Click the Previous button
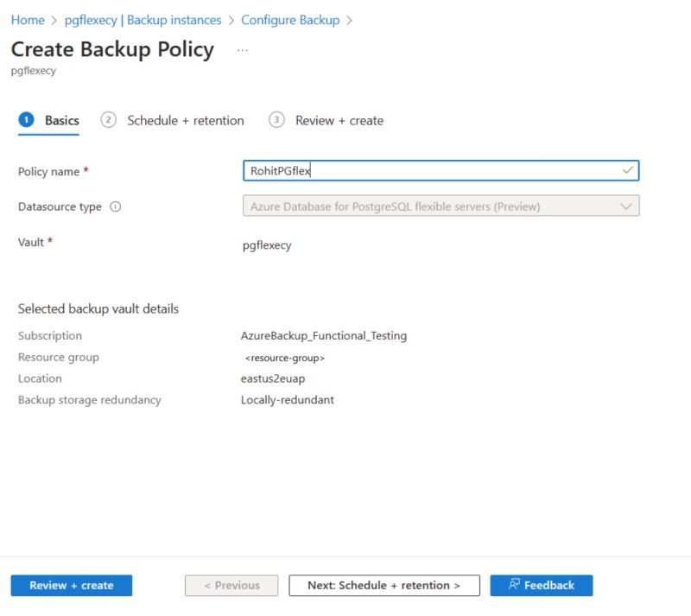 [x=231, y=585]
